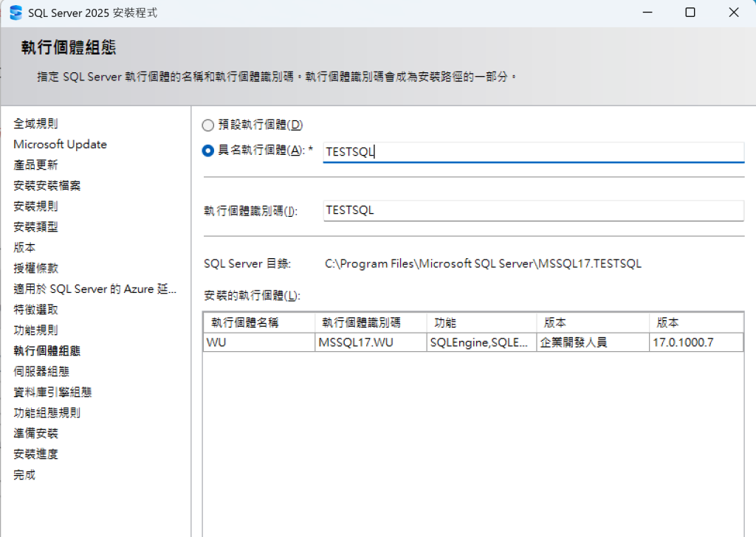Click the 版本 step in sidebar
The height and width of the screenshot is (537, 756).
[24, 248]
